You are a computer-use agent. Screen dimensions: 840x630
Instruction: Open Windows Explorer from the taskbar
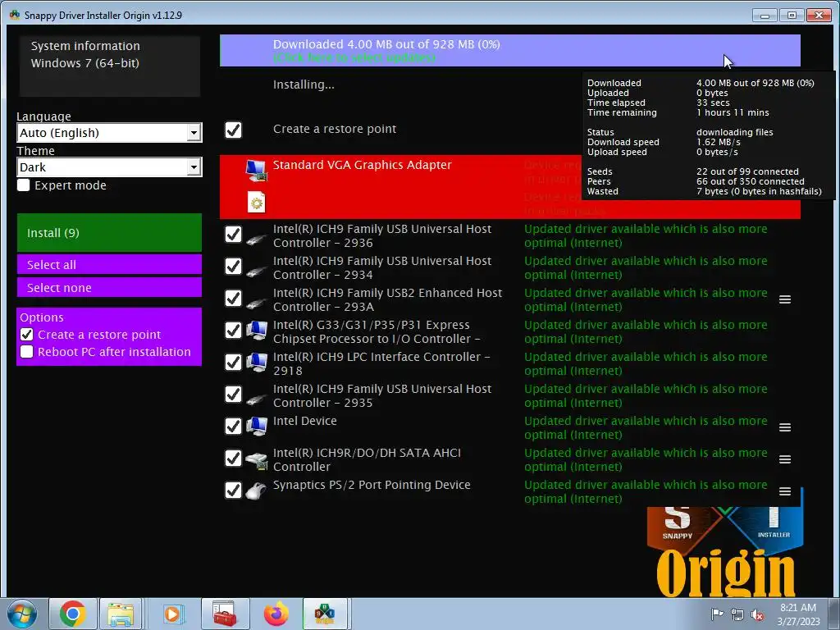click(x=121, y=614)
